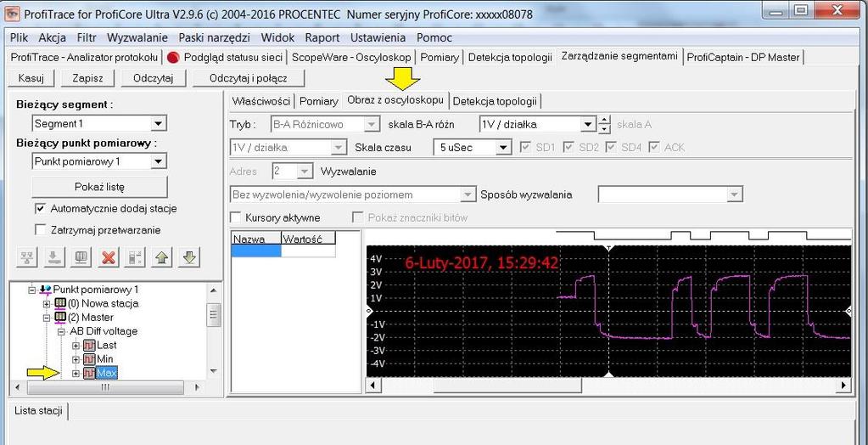Image resolution: width=868 pixels, height=445 pixels.
Task: Click the waveform icon beside Min
Action: pyautogui.click(x=88, y=359)
